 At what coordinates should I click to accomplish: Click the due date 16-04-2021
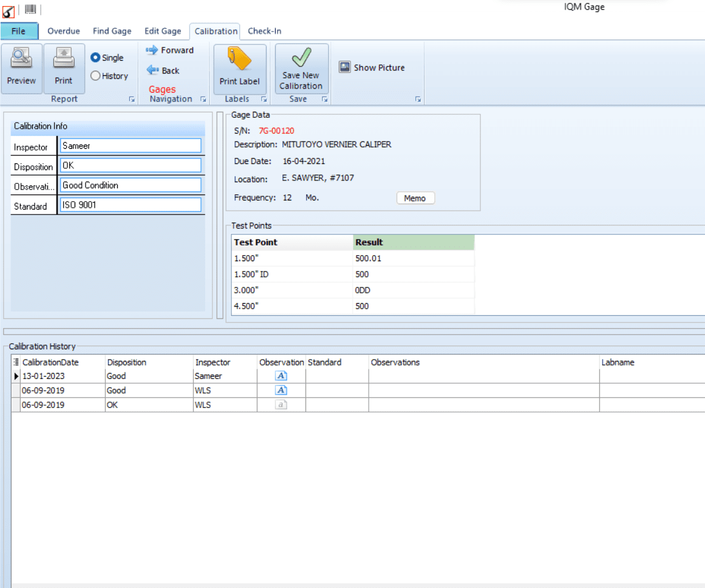[304, 161]
